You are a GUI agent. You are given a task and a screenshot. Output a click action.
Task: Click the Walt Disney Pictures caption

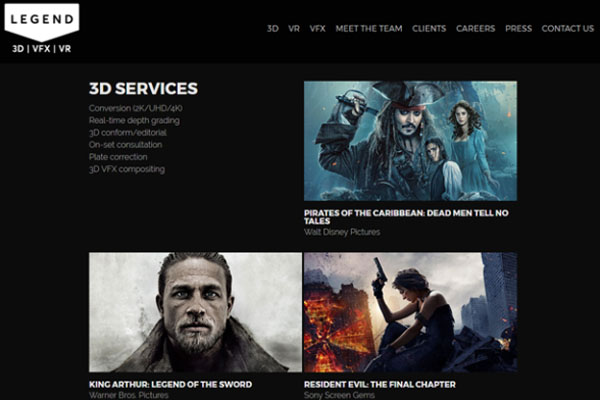[342, 232]
